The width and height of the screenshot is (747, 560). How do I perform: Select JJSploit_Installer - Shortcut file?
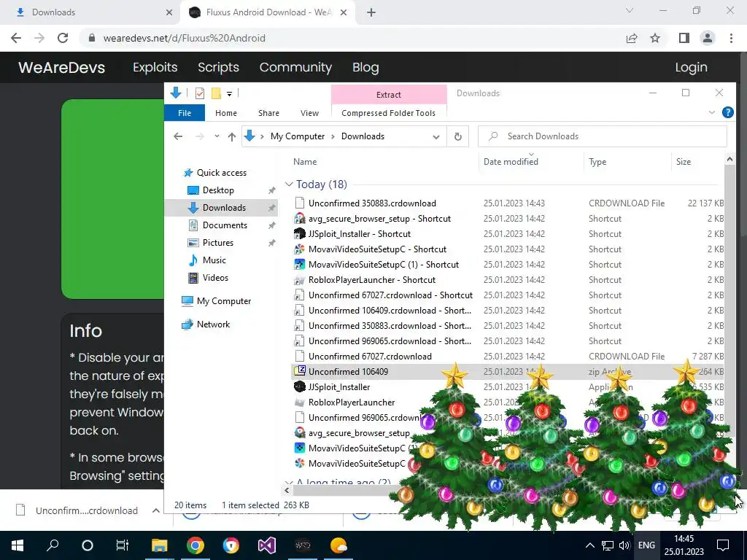coord(359,234)
